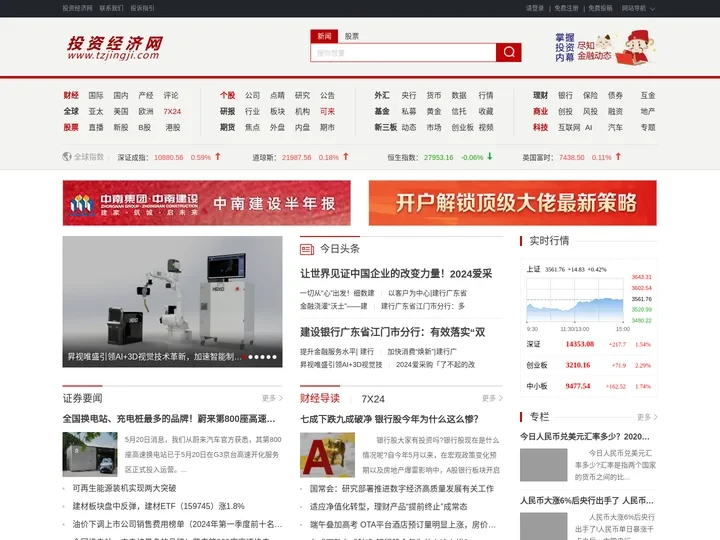Open 端午叠加高考 OTA平台 item
This screenshot has width=720, height=540.
click(x=403, y=524)
